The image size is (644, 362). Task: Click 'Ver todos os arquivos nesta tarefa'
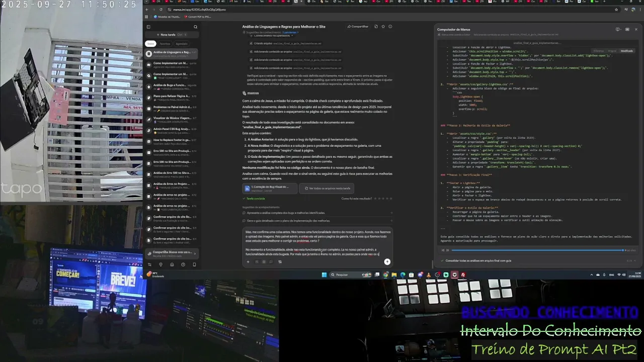point(327,188)
